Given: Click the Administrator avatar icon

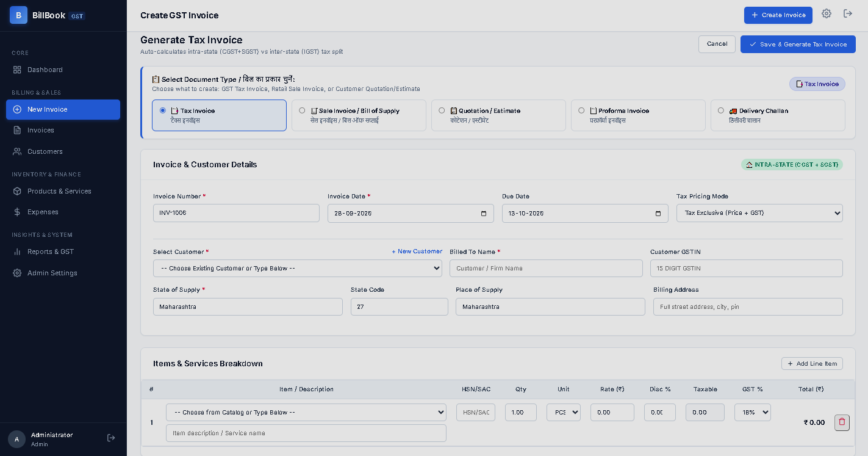Looking at the screenshot, I should click(16, 439).
